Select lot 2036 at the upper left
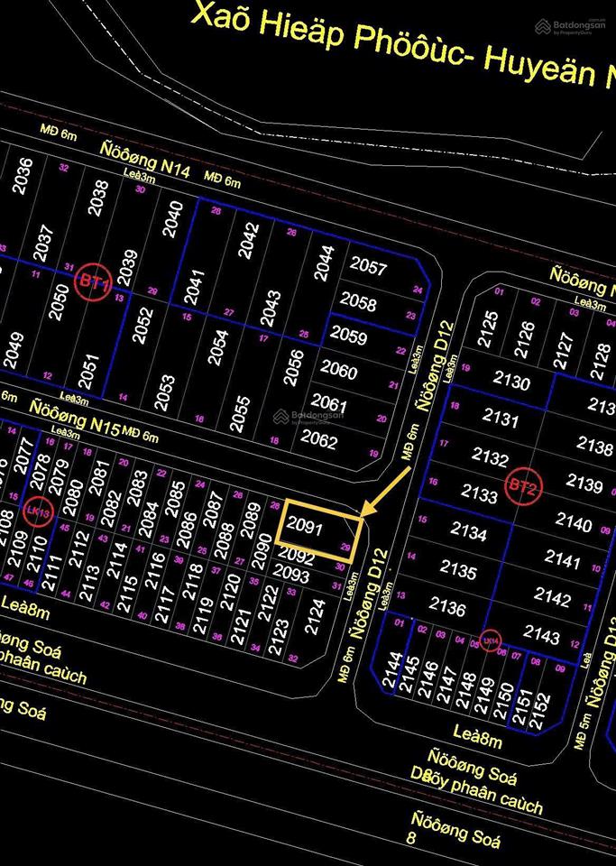Viewport: 616px width, 866px height. pos(24,177)
